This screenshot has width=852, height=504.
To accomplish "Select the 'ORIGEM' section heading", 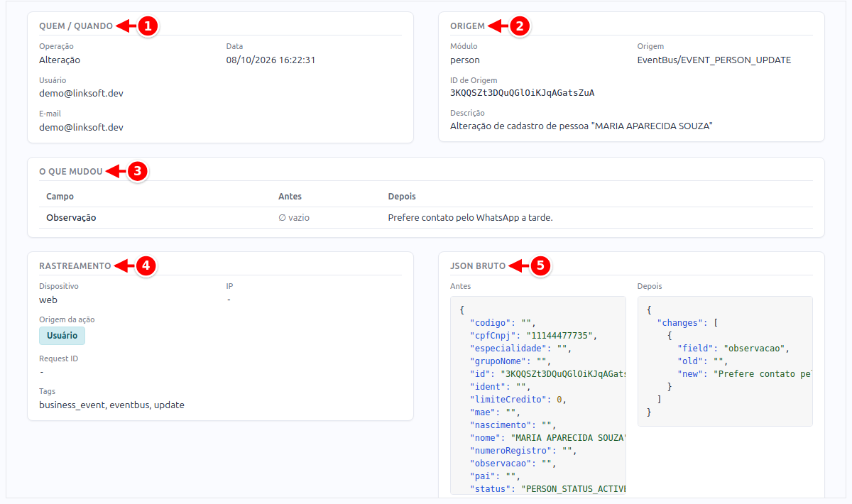I will (x=468, y=26).
